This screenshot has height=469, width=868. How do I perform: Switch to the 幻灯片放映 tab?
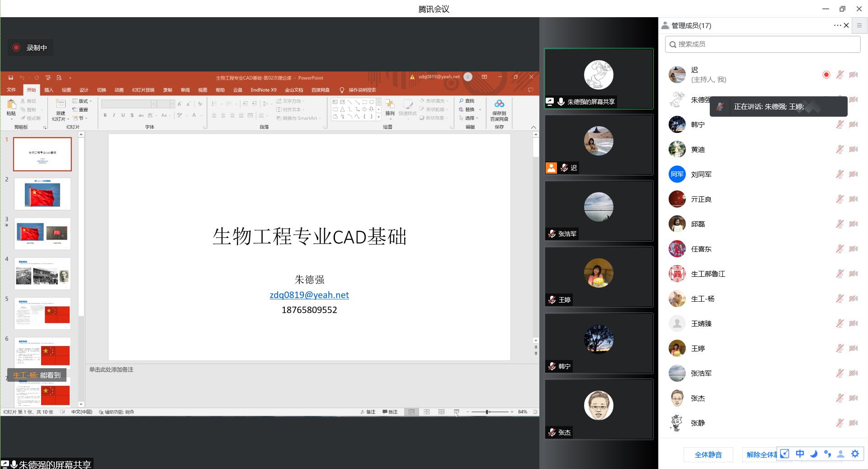143,90
